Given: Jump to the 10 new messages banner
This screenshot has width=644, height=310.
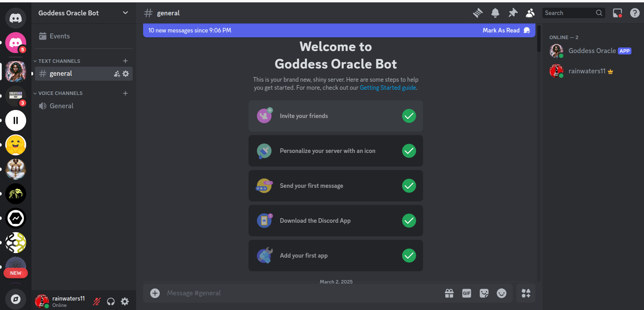Looking at the screenshot, I should point(190,30).
